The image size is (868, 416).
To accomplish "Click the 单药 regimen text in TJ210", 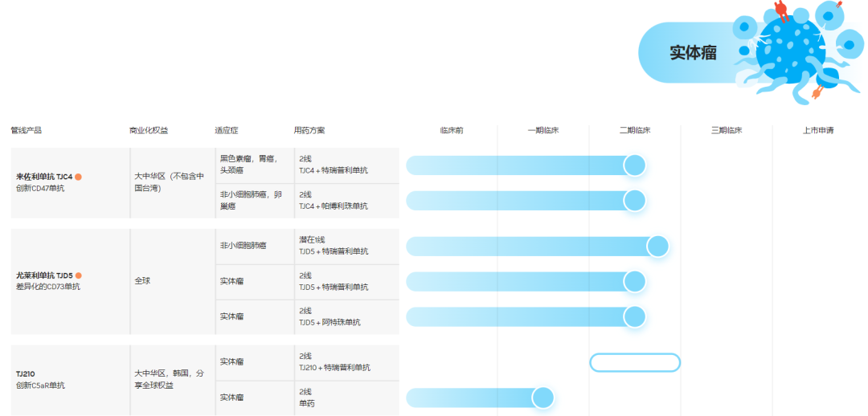I will coord(307,403).
